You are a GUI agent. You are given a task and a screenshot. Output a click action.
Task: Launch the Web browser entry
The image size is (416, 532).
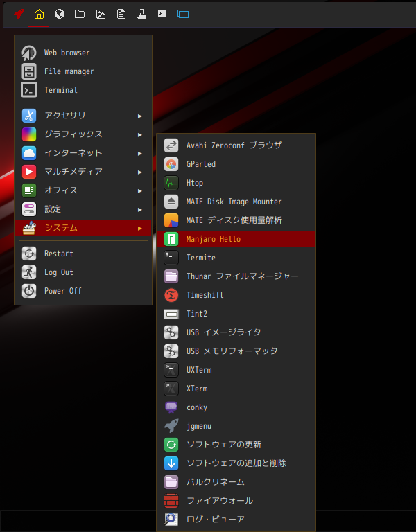(83, 53)
